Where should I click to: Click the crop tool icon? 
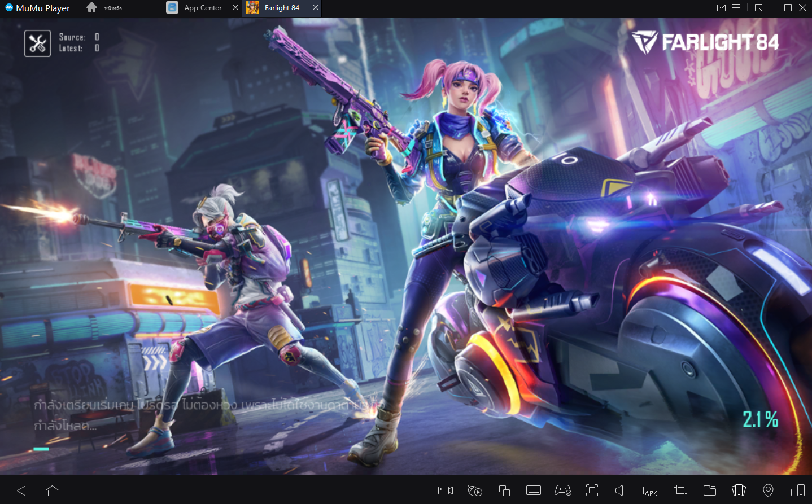point(680,490)
